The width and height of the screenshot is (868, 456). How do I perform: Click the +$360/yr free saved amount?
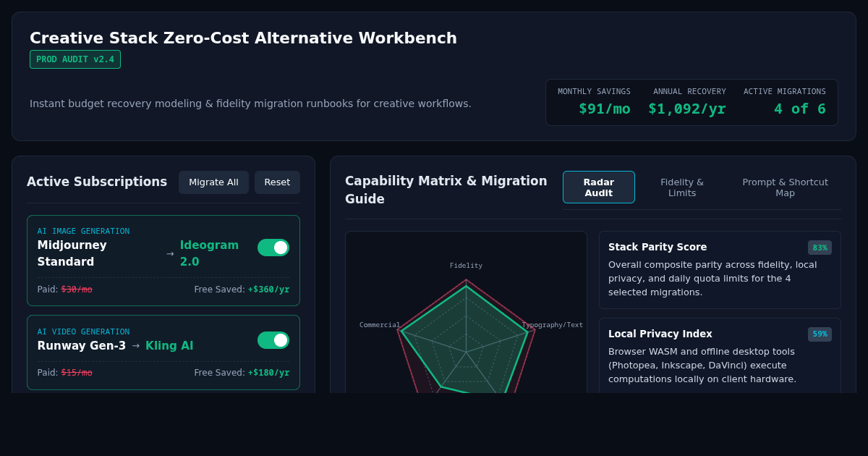tap(268, 290)
